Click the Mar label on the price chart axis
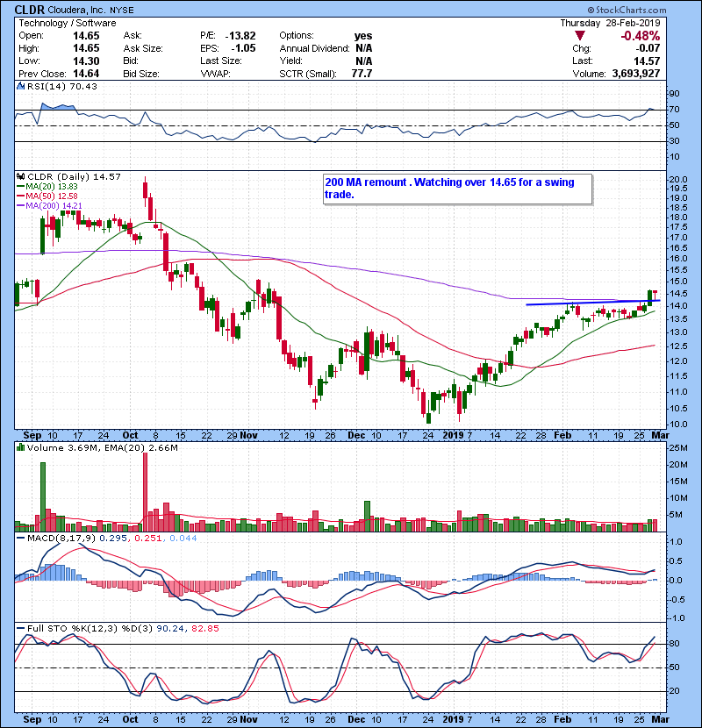The height and width of the screenshot is (728, 702). click(x=660, y=435)
